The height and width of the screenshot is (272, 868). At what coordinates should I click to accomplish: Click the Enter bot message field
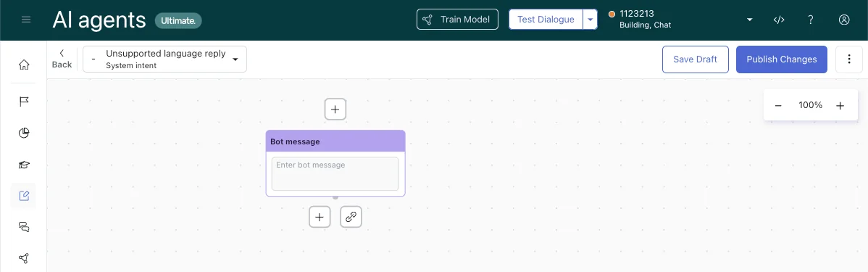(x=335, y=173)
